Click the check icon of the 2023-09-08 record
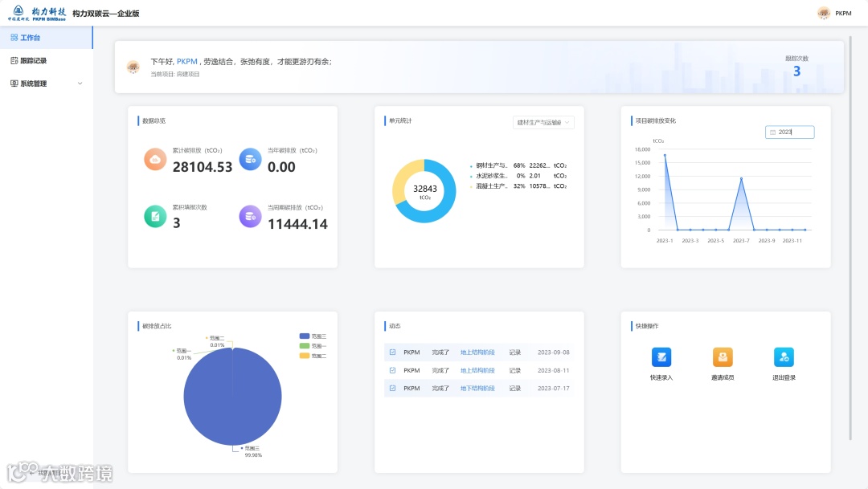 [392, 352]
